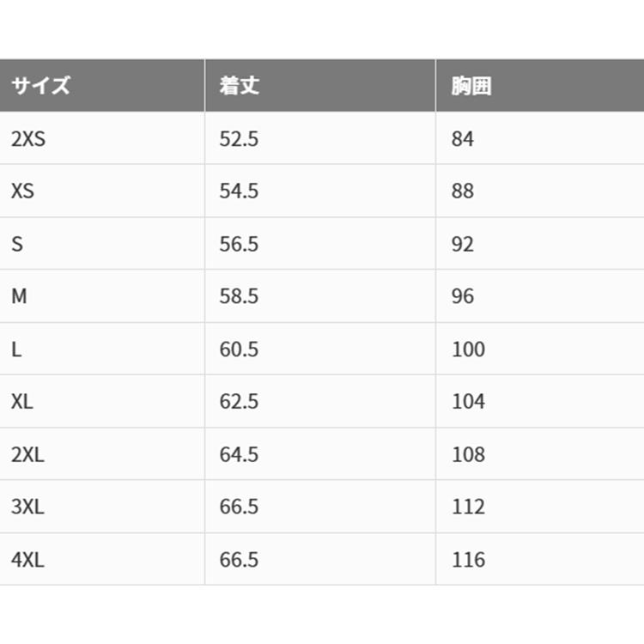Screen dimensions: 644x644
Task: Click the M size row label
Action: tap(19, 297)
